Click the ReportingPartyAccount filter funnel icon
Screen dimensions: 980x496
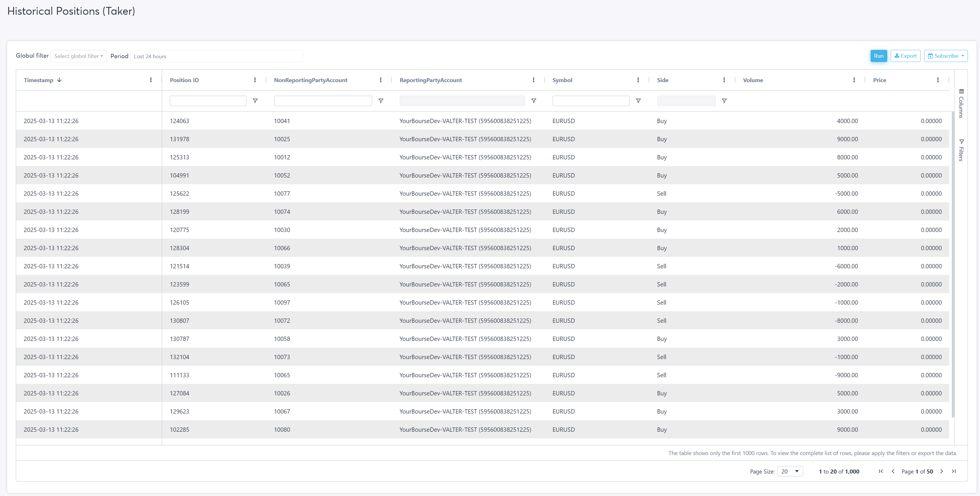tap(533, 101)
